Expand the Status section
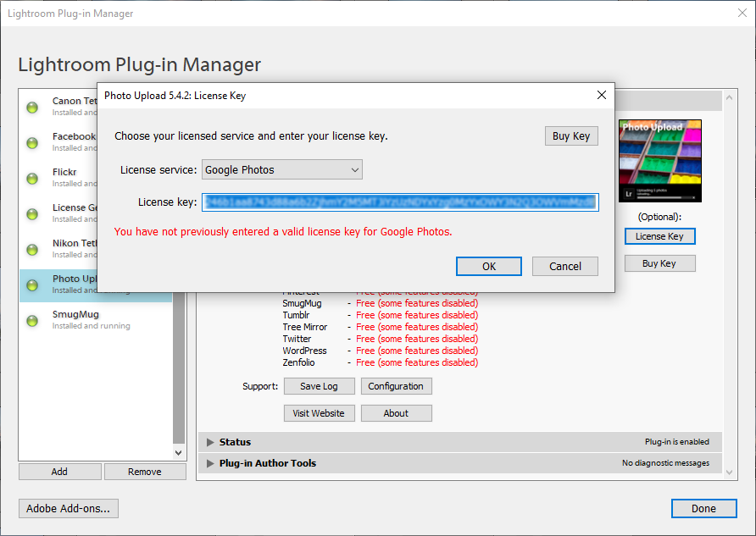This screenshot has height=536, width=756. [x=211, y=442]
